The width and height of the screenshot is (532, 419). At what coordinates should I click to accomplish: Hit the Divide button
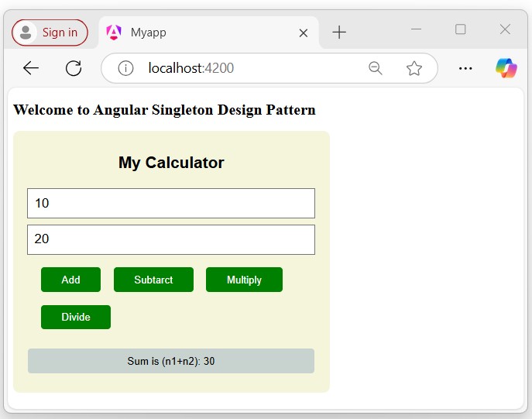76,317
